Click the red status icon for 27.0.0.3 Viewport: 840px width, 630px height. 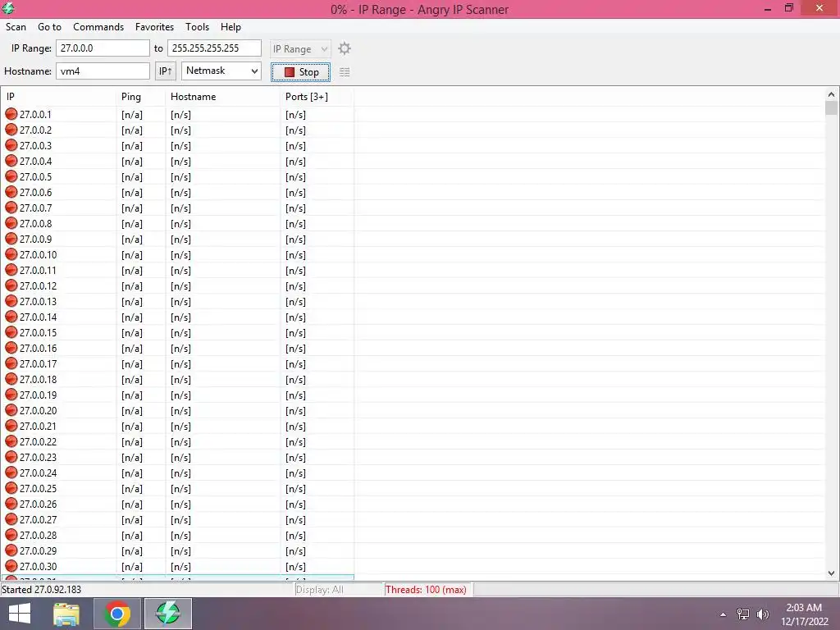click(11, 145)
